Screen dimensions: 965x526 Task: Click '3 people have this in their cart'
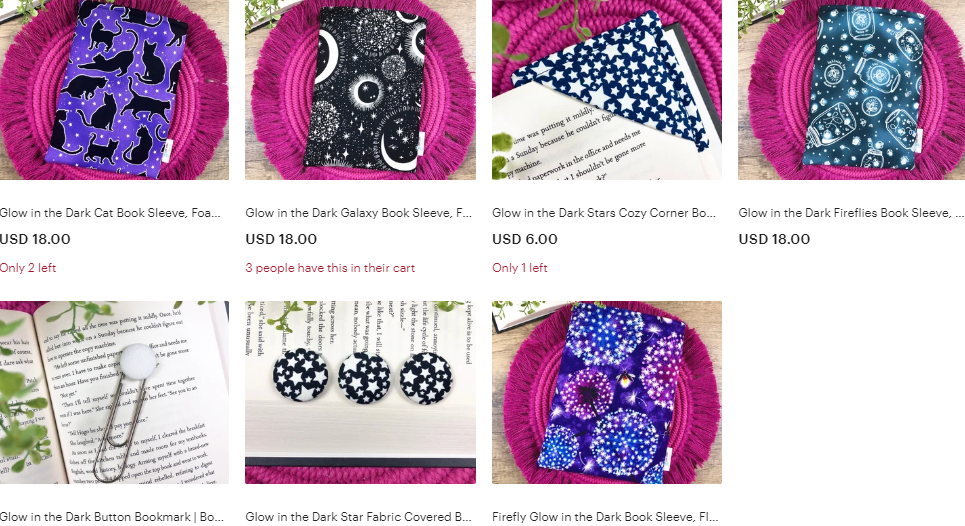click(330, 268)
